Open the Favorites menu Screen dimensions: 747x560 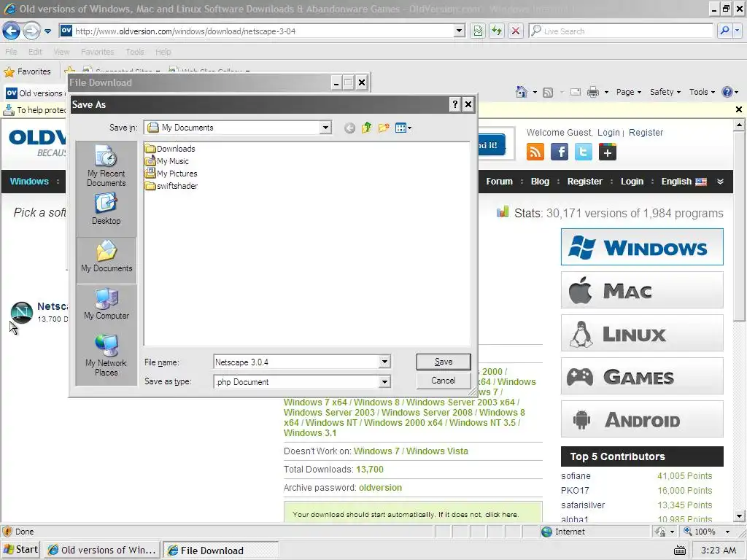[97, 52]
